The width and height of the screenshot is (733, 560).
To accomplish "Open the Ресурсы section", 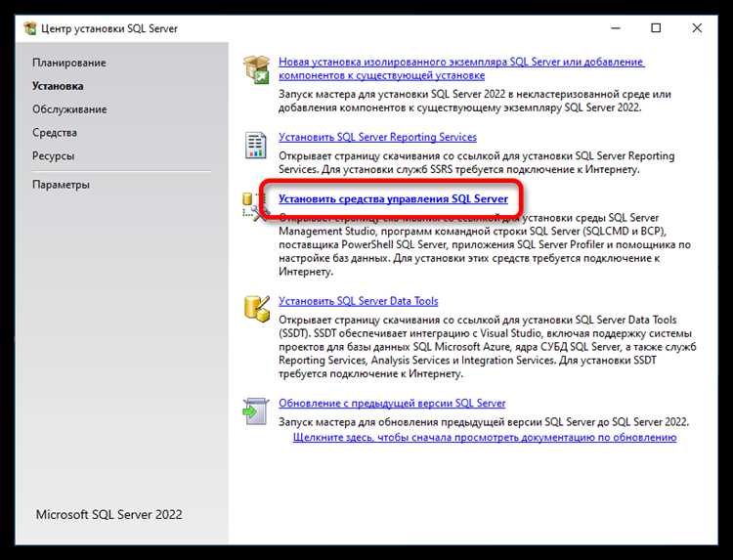I will pos(53,155).
